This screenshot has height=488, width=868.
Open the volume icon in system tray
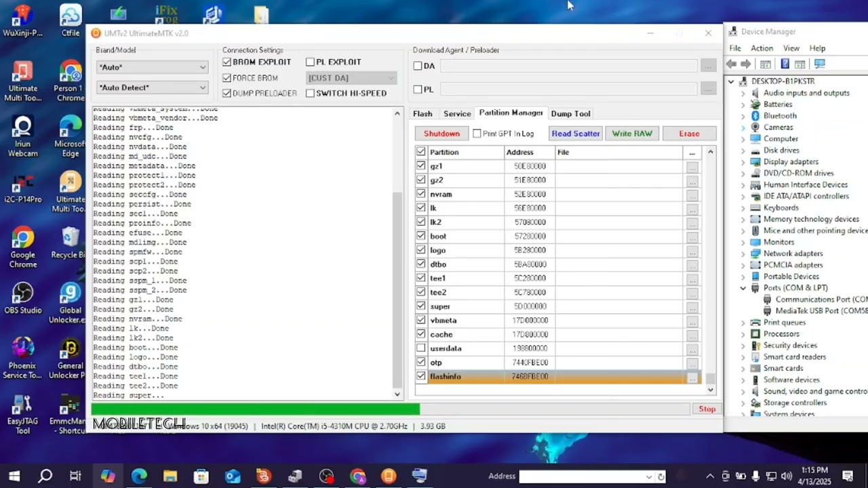point(787,476)
